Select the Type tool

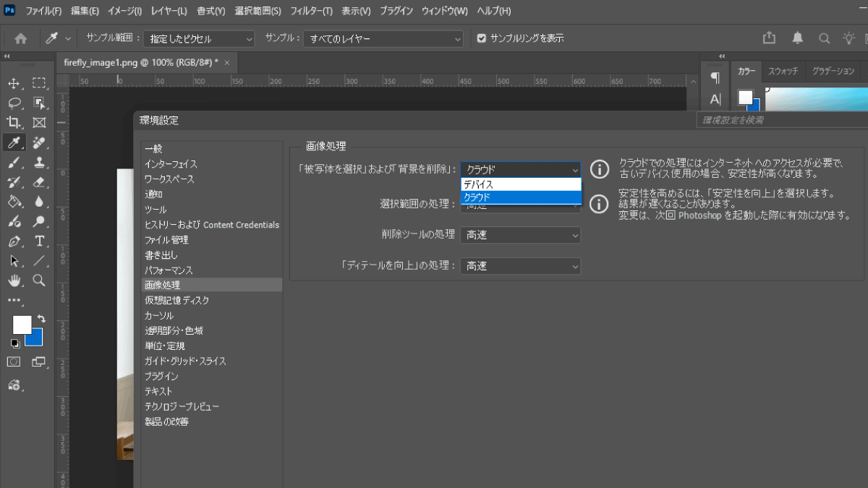(x=39, y=241)
